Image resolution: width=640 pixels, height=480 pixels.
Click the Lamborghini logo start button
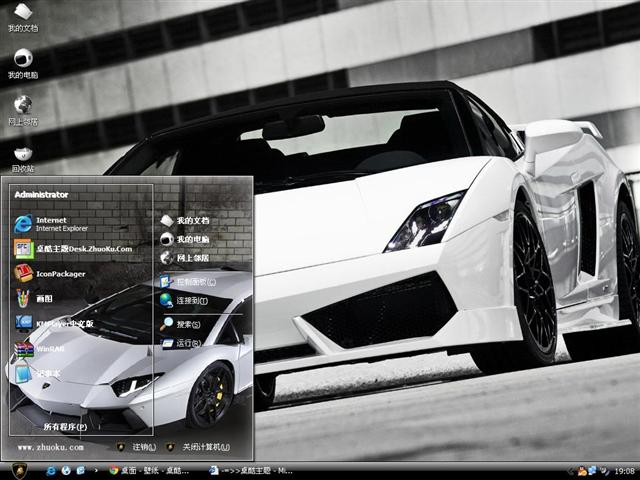point(17,470)
